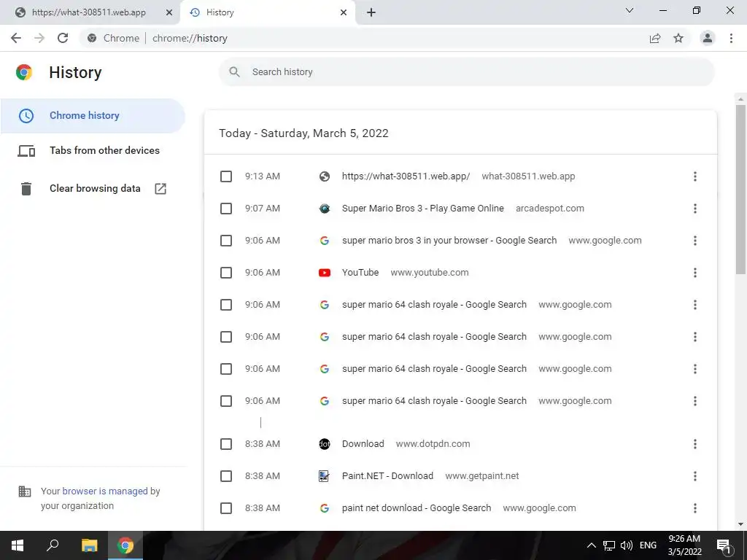Check the box for what-308511.web.app entry
The image size is (747, 560).
tap(226, 176)
